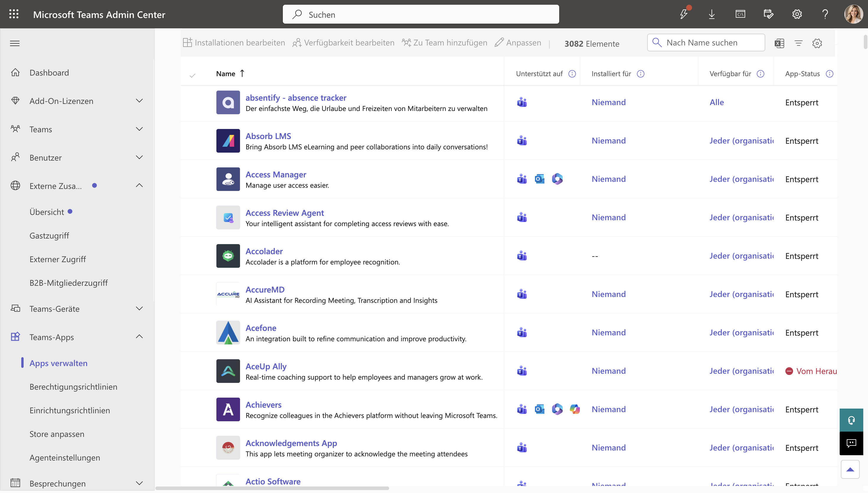Click the Teams icon in Accolader row
Screen dimensions: 868x493
522,256
